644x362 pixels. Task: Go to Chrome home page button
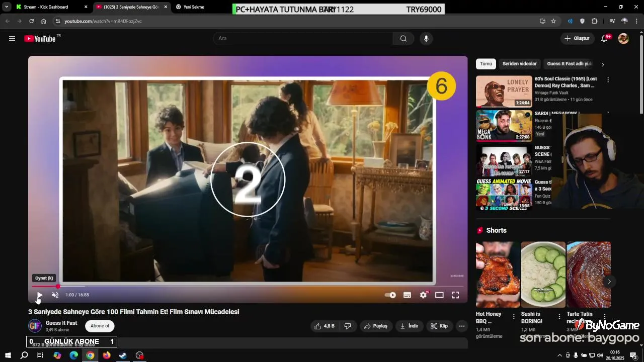43,21
